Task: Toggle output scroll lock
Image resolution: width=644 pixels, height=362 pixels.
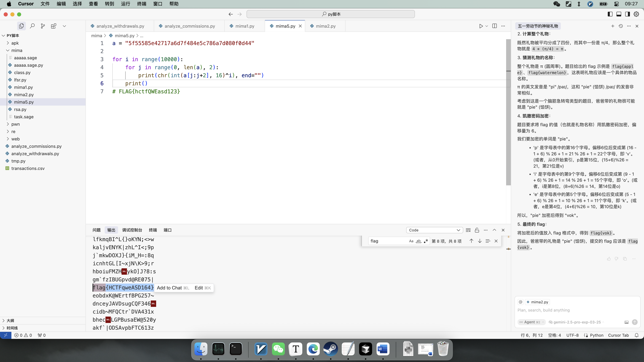Action: point(477,230)
